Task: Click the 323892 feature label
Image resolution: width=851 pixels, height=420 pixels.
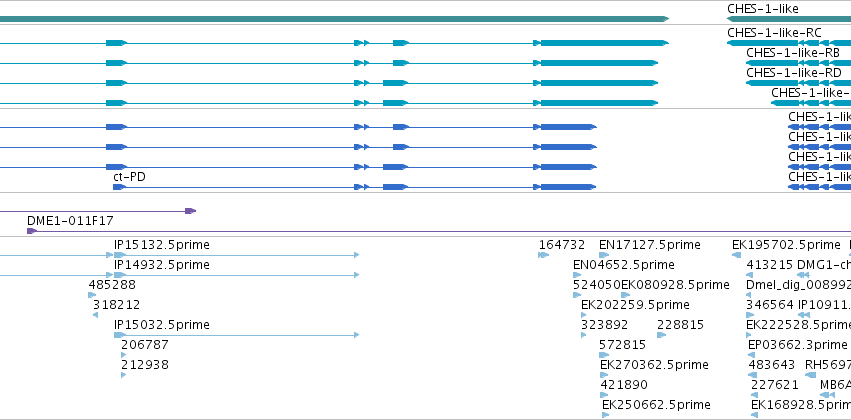Action: coord(605,324)
